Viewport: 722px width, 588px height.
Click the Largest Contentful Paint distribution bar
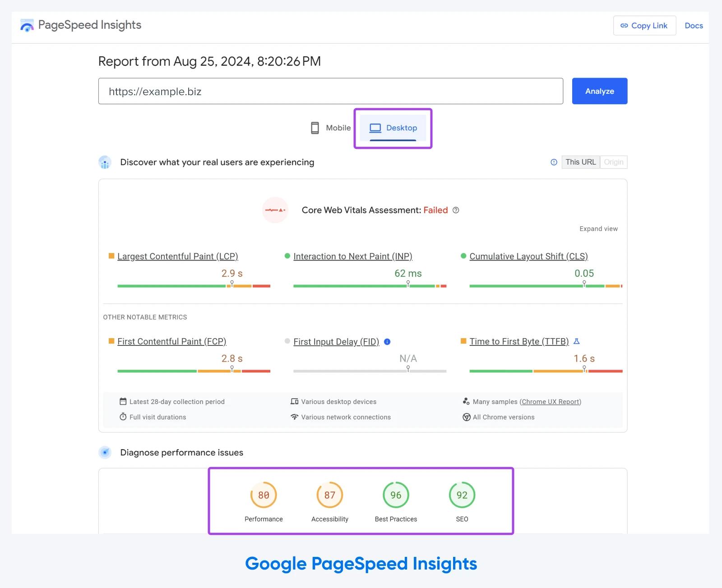(194, 286)
